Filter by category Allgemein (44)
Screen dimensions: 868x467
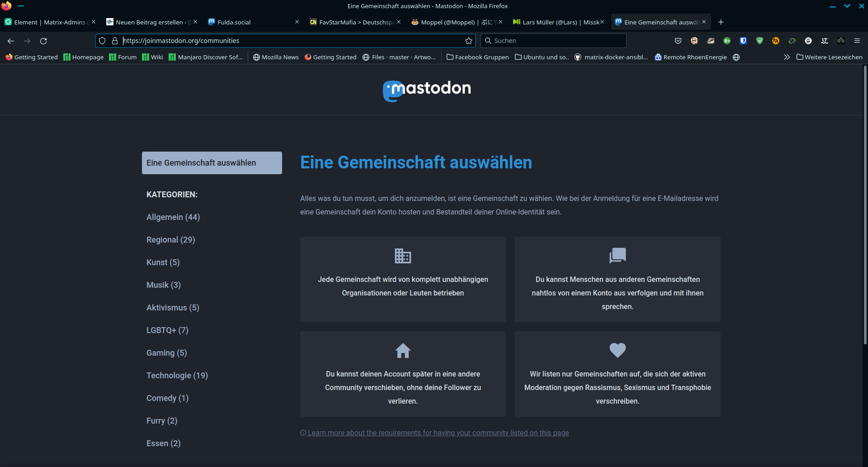click(x=173, y=217)
